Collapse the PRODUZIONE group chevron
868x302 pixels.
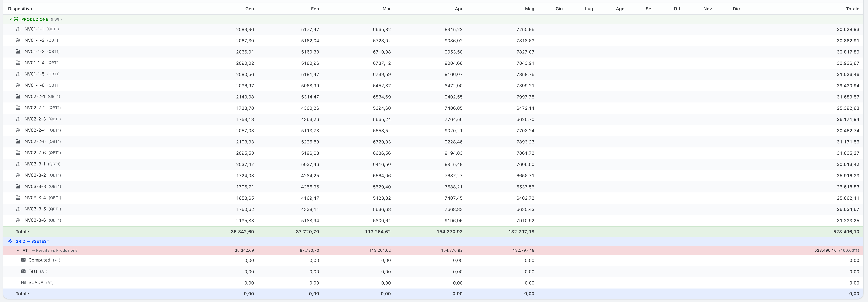10,19
